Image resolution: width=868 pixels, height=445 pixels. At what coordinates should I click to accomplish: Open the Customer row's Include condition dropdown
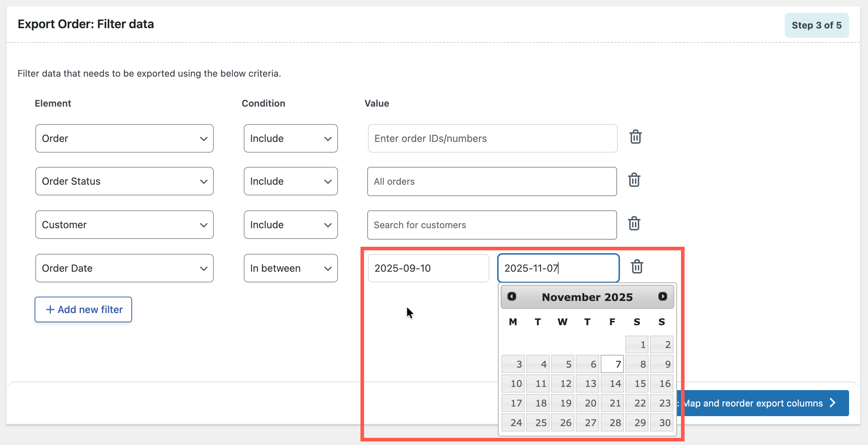pyautogui.click(x=291, y=225)
